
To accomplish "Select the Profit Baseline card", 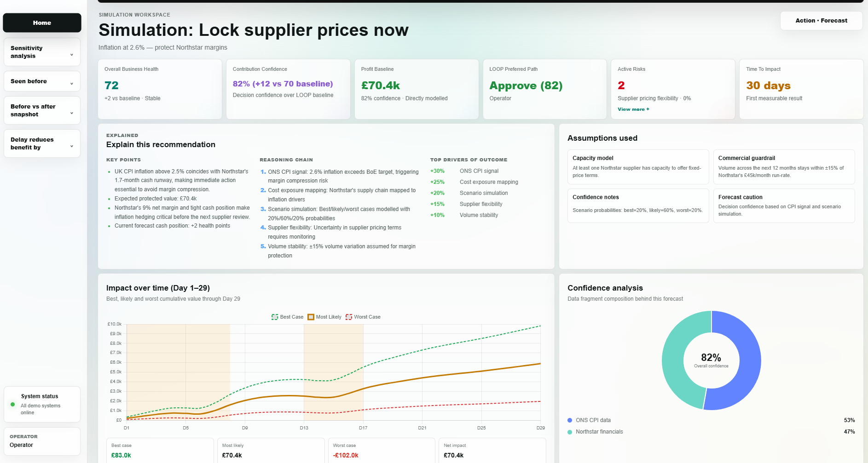I will pyautogui.click(x=417, y=89).
